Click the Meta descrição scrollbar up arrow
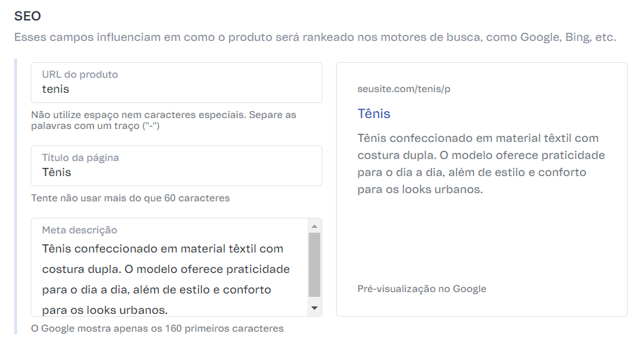Viewport: 644px width, 346px height. (314, 226)
